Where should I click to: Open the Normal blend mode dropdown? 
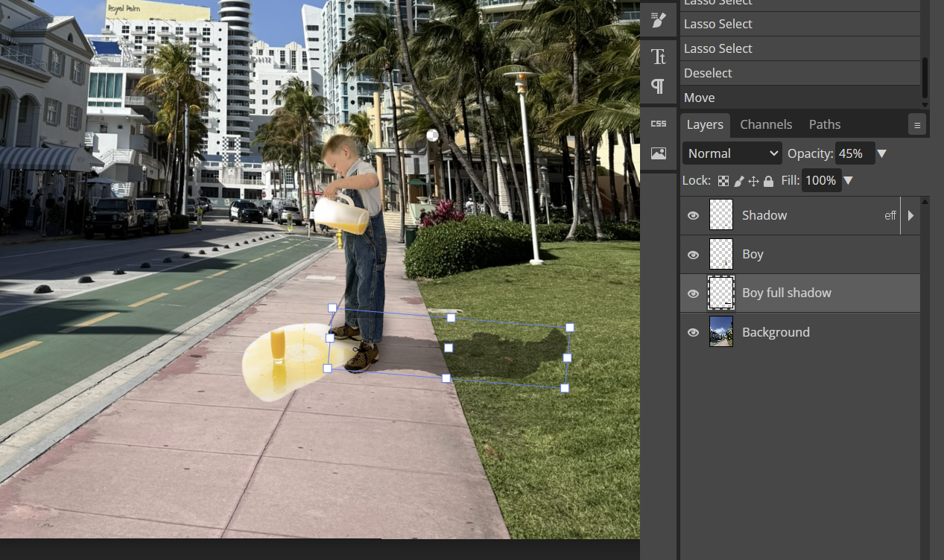pos(732,153)
